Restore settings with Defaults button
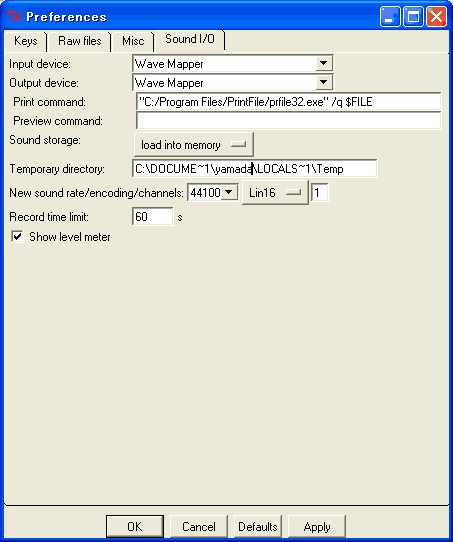 (258, 526)
